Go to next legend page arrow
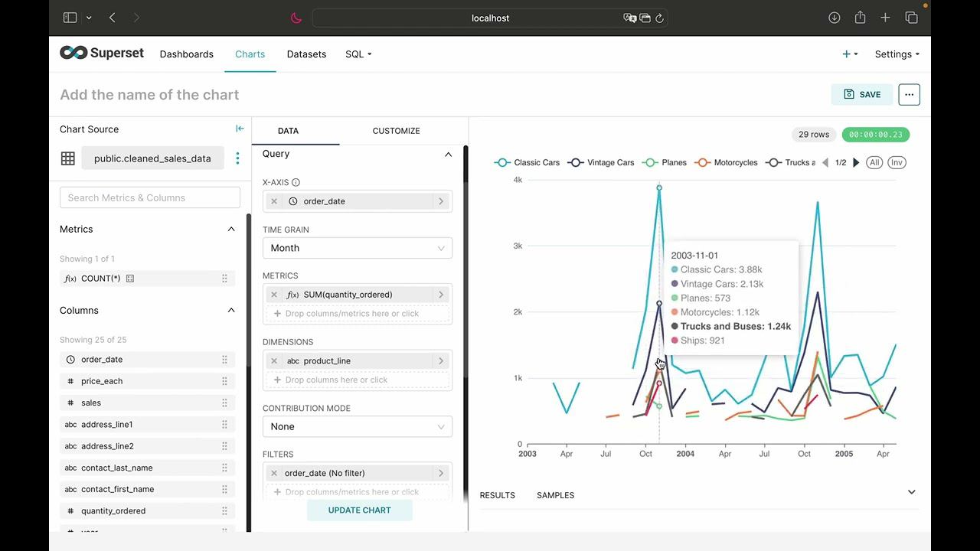Image resolution: width=980 pixels, height=551 pixels. pyautogui.click(x=856, y=162)
